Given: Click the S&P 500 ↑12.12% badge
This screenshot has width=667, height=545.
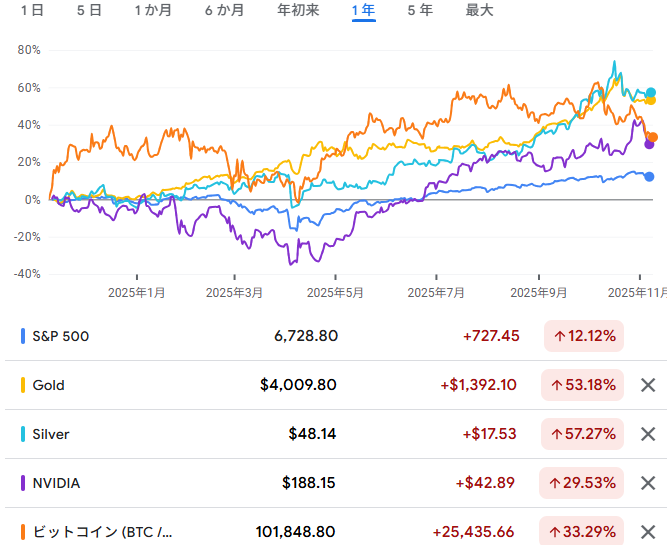Looking at the screenshot, I should 584,336.
